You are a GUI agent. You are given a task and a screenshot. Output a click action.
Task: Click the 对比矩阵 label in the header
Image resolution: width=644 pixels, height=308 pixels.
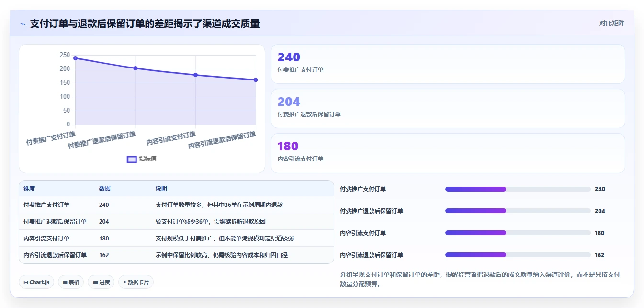tap(611, 23)
